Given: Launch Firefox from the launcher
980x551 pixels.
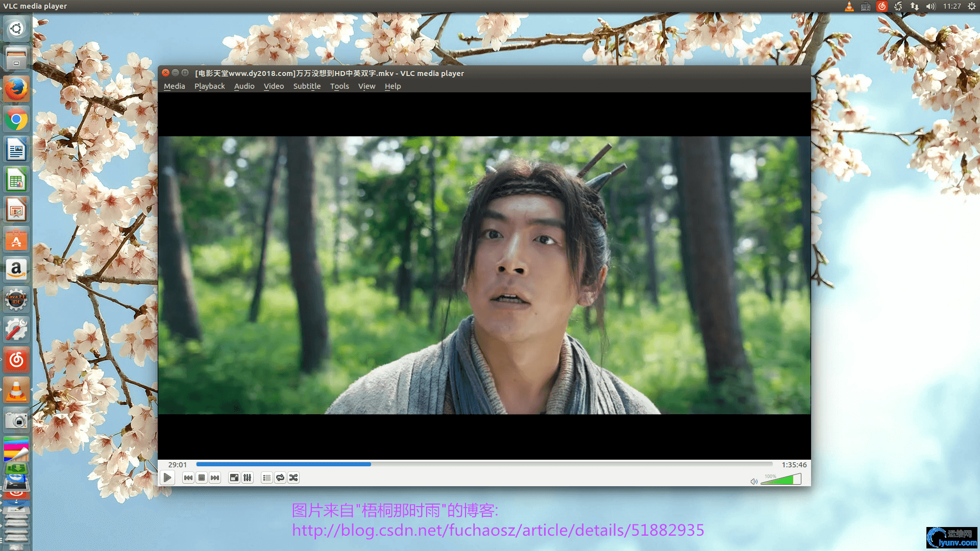Looking at the screenshot, I should pos(16,89).
